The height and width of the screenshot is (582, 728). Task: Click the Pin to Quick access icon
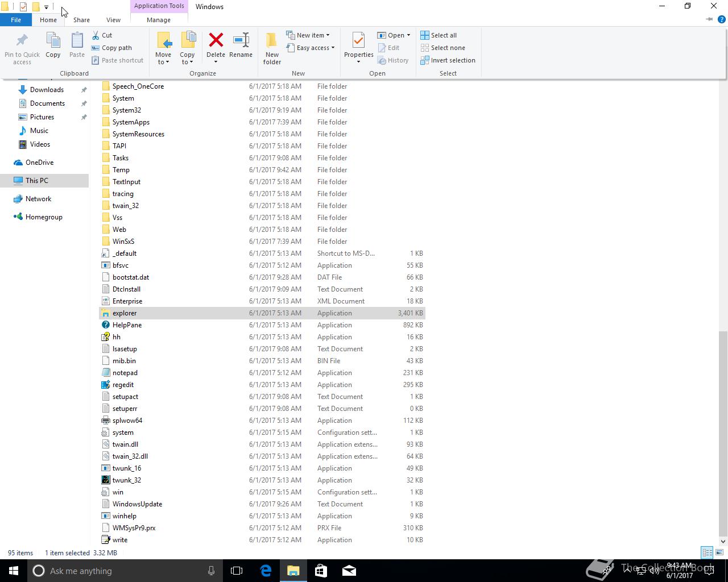(22, 41)
